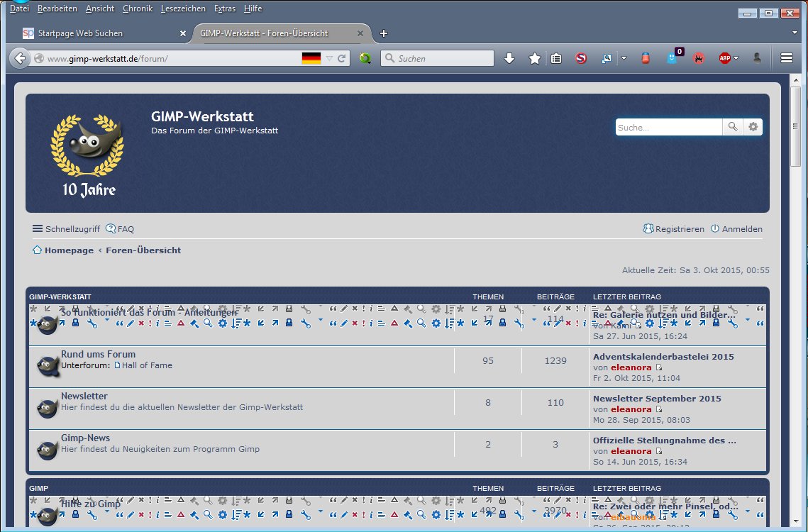Screen dimensions: 808x532
Task: Open a new tab with plus button
Action: tap(384, 33)
